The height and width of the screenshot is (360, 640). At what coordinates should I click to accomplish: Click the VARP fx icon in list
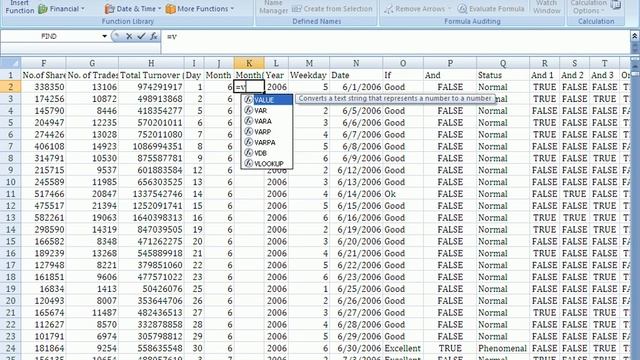click(x=248, y=132)
